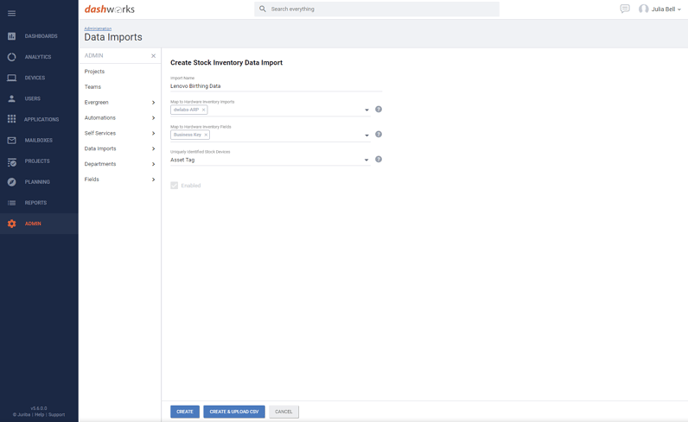The height and width of the screenshot is (422, 688).
Task: Click the CREATE button
Action: 185,411
